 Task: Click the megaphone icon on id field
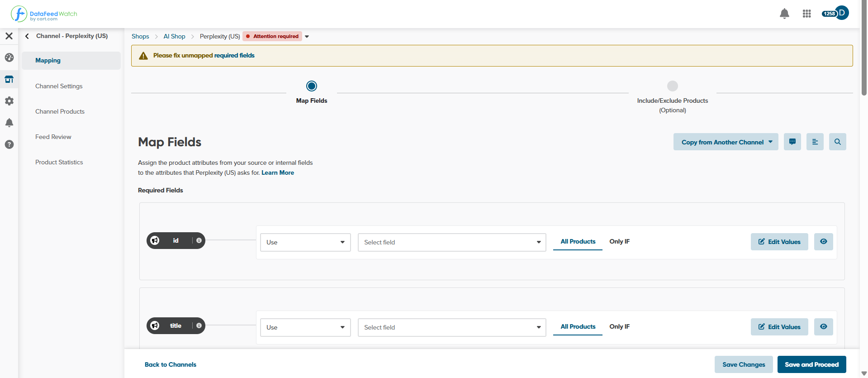(x=155, y=240)
